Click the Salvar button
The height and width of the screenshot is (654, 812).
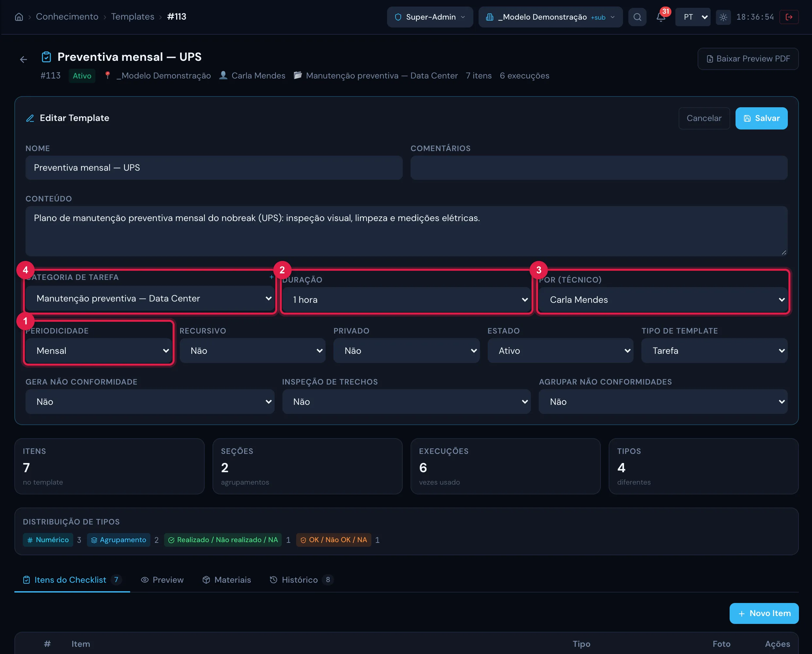pyautogui.click(x=761, y=118)
